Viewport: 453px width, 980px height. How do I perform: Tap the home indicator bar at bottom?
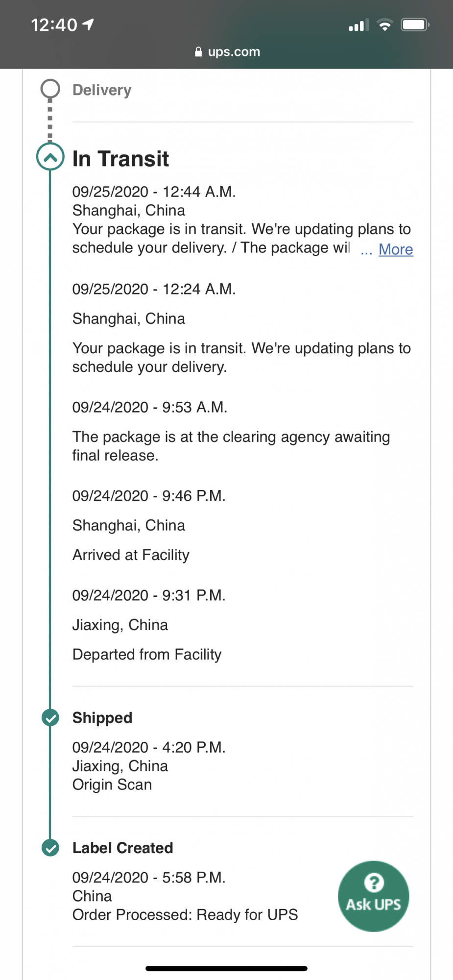point(226,968)
